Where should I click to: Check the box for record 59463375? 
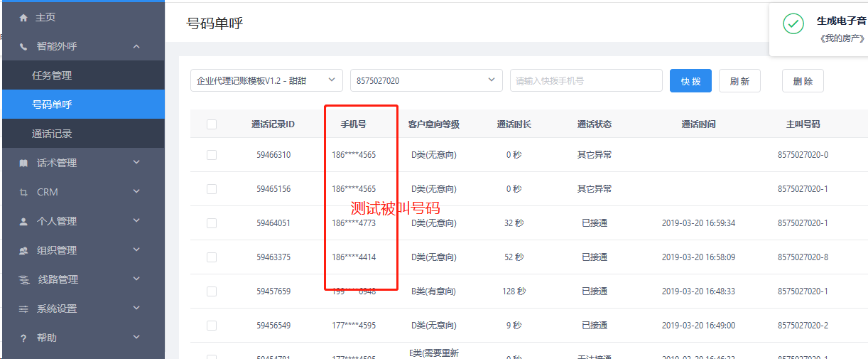click(212, 257)
